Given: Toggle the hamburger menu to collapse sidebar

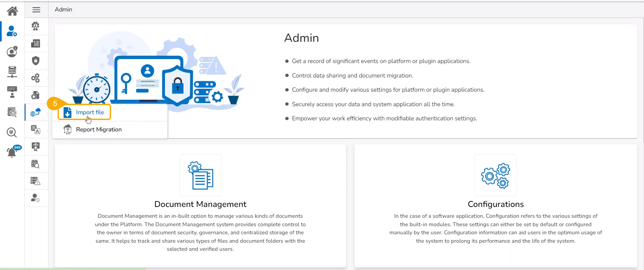Looking at the screenshot, I should [x=36, y=10].
